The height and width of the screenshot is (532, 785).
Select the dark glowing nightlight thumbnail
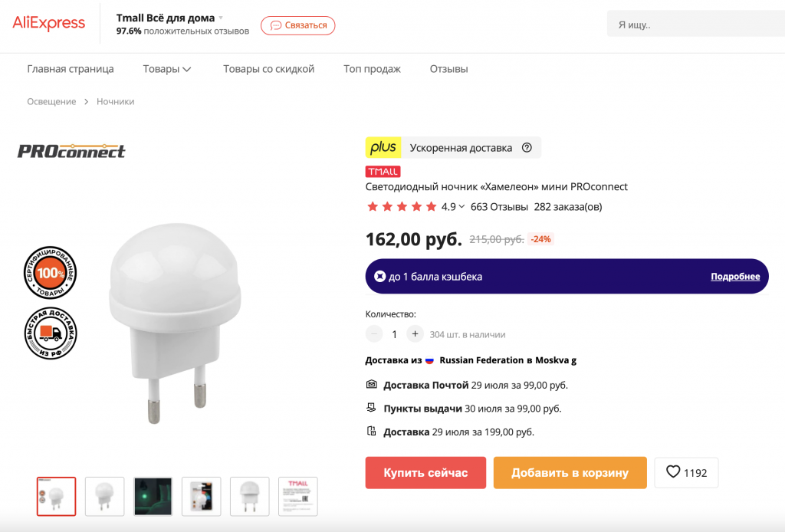coord(153,496)
